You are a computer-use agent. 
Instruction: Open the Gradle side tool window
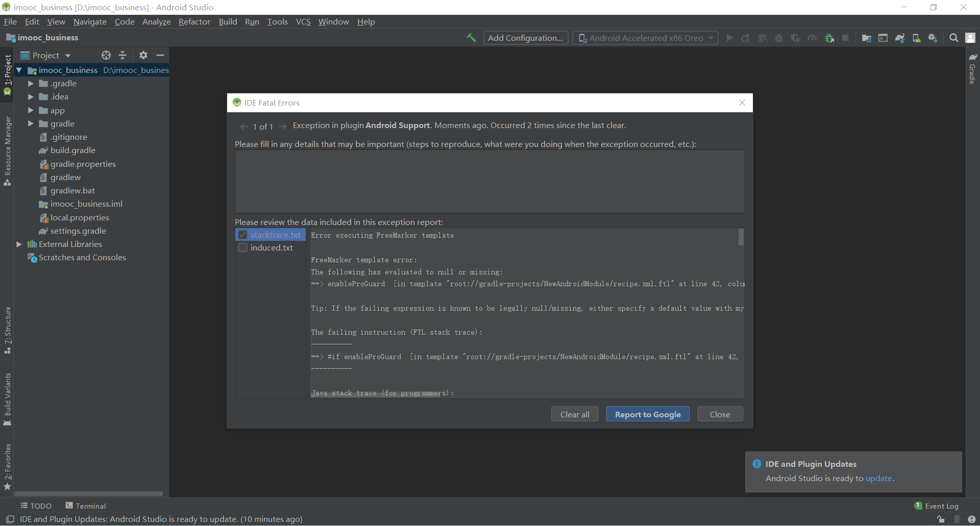(x=973, y=69)
